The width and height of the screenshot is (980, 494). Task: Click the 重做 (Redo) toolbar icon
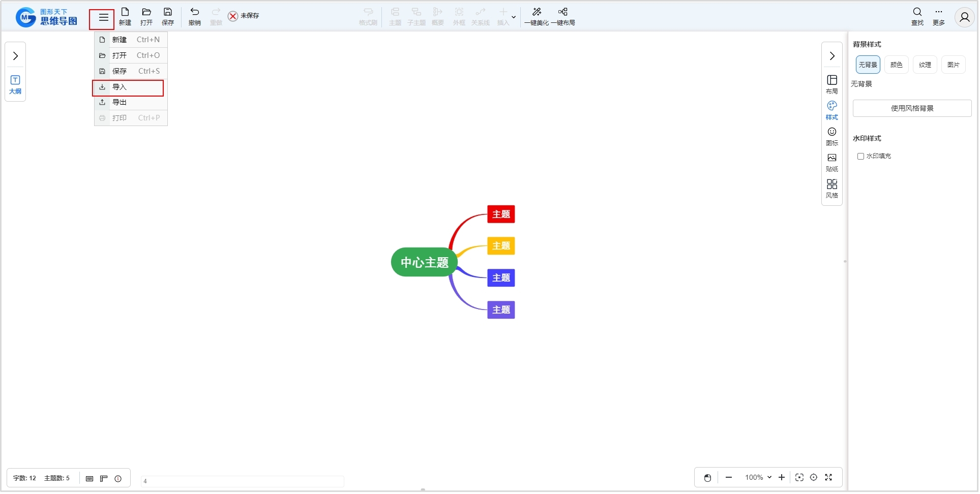[x=216, y=17]
